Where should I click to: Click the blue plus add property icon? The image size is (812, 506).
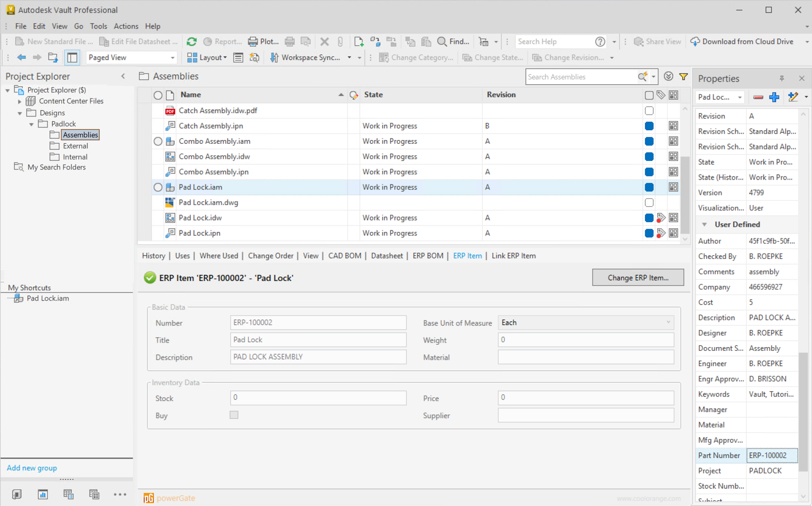coord(774,97)
